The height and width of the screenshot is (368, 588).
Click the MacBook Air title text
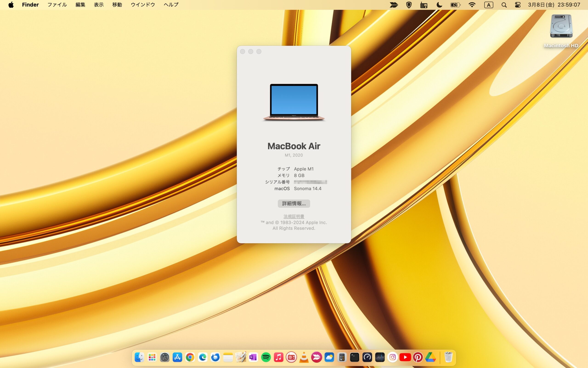tap(294, 146)
